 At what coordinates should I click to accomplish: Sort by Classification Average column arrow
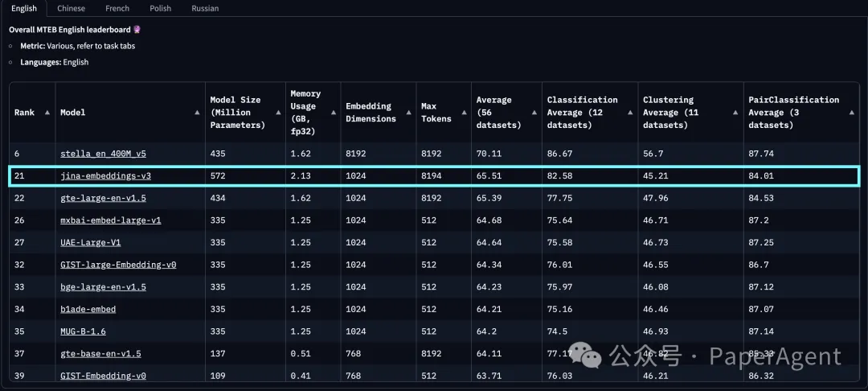pyautogui.click(x=631, y=113)
